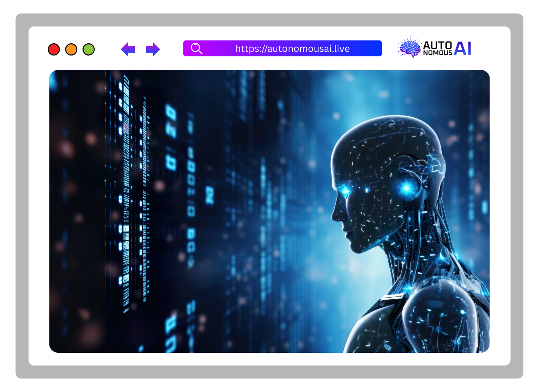Click the orange minimize window dot
This screenshot has height=392, width=539.
pyautogui.click(x=71, y=49)
